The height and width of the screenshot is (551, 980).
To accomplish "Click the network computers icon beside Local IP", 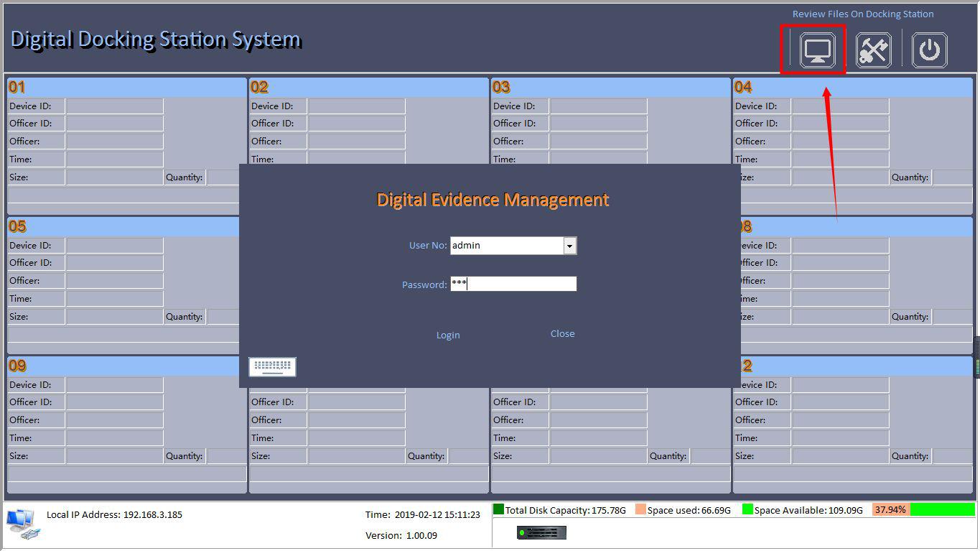I will click(22, 523).
